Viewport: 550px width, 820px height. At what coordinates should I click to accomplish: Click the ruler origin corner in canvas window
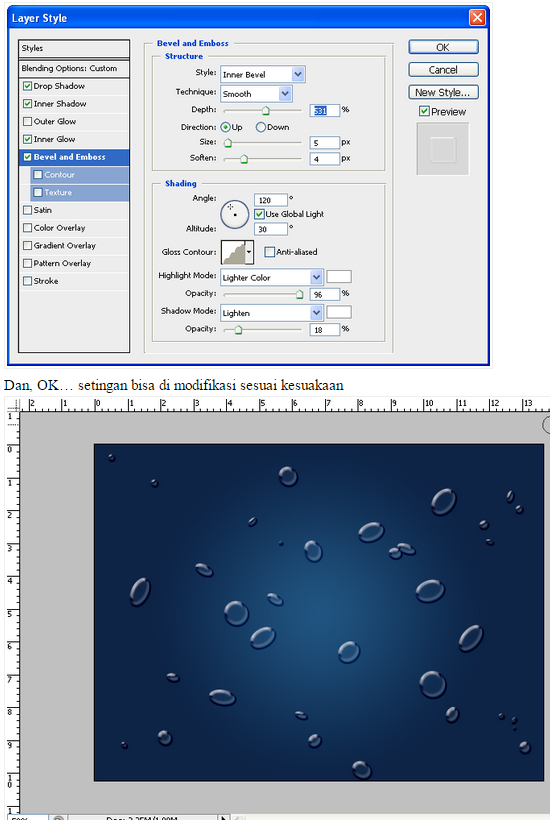(x=12, y=404)
